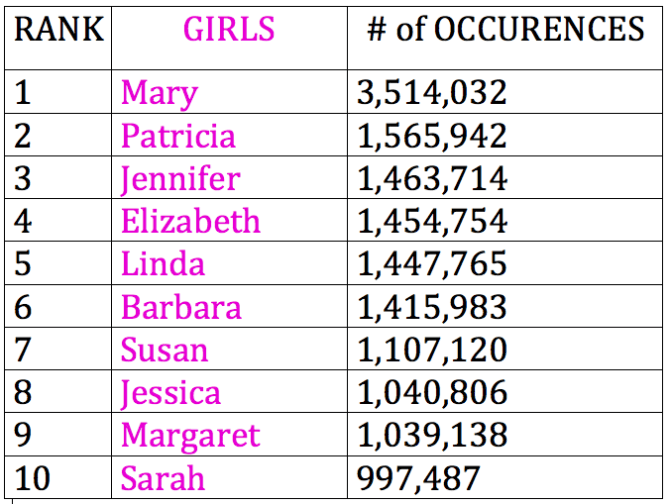Viewport: 670px width, 504px height.
Task: Click the occurrence count 1,565,942
Action: pos(432,136)
